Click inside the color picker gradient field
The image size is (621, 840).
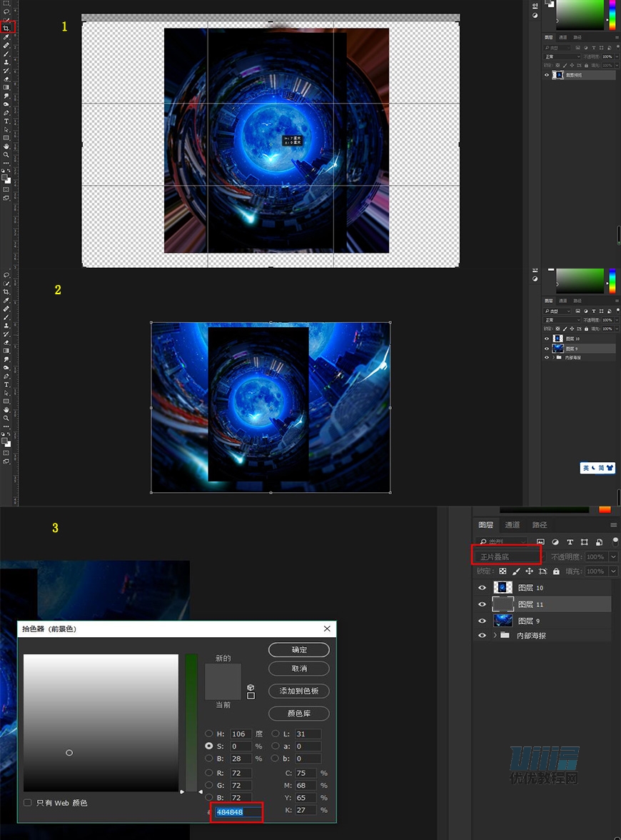pos(101,722)
